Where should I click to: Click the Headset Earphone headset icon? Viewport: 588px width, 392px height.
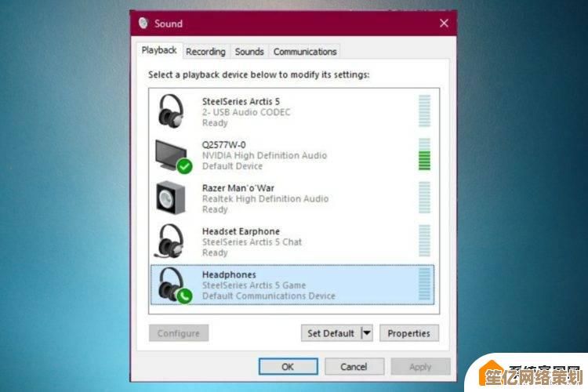(170, 241)
